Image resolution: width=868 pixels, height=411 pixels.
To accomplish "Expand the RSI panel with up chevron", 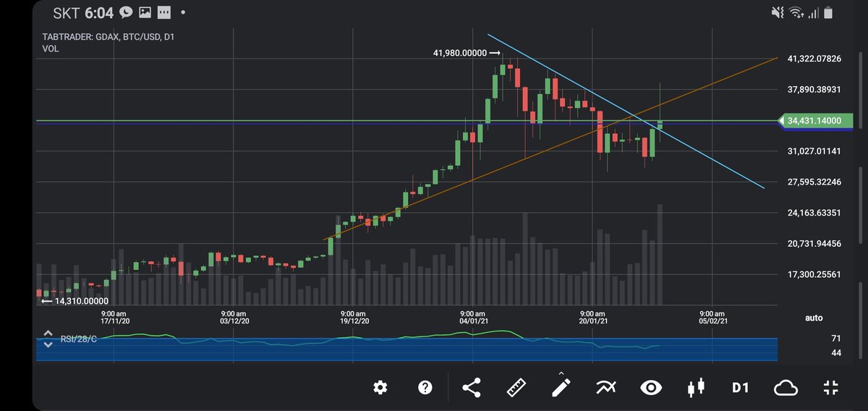I will [x=48, y=334].
